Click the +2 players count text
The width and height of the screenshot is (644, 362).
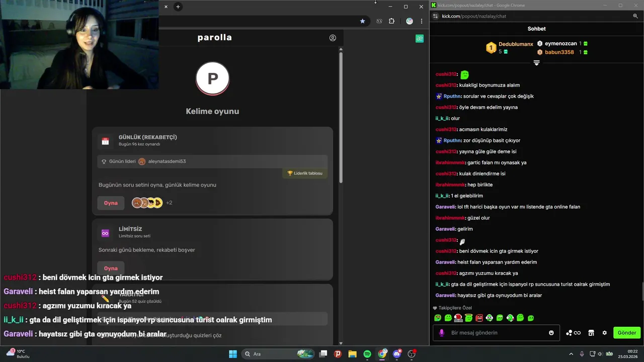coord(169,203)
